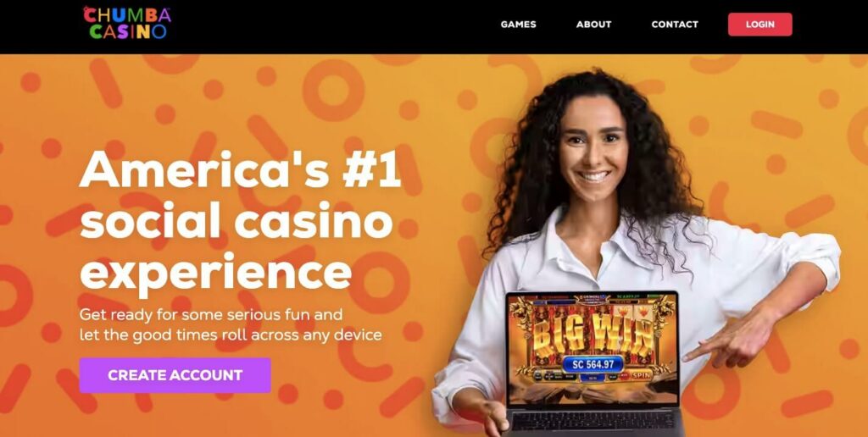
Task: Go to the ABOUT page
Action: pyautogui.click(x=593, y=25)
